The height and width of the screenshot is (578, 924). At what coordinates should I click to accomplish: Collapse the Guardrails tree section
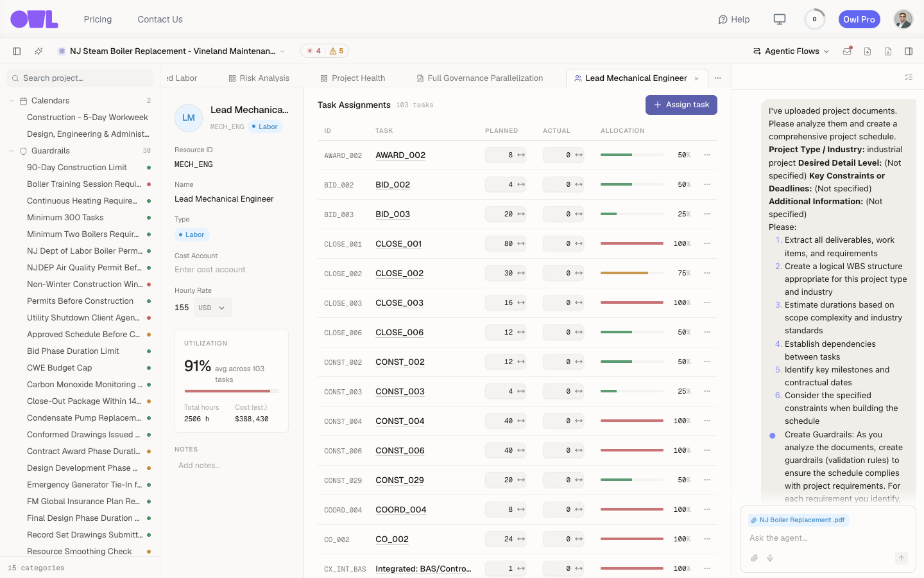tap(12, 151)
